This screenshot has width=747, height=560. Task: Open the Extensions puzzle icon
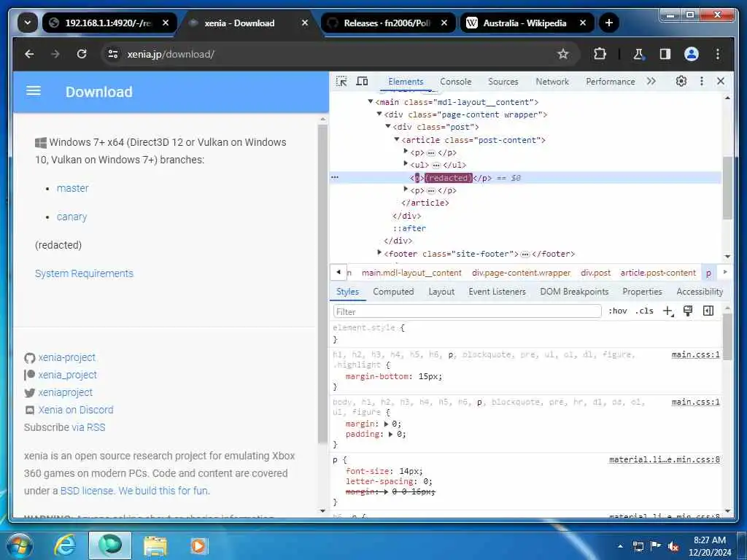click(600, 54)
